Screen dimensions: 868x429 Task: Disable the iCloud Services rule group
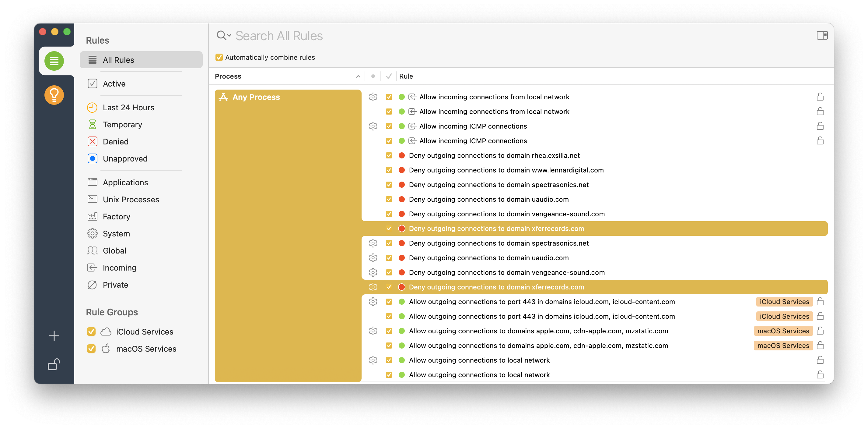(91, 331)
